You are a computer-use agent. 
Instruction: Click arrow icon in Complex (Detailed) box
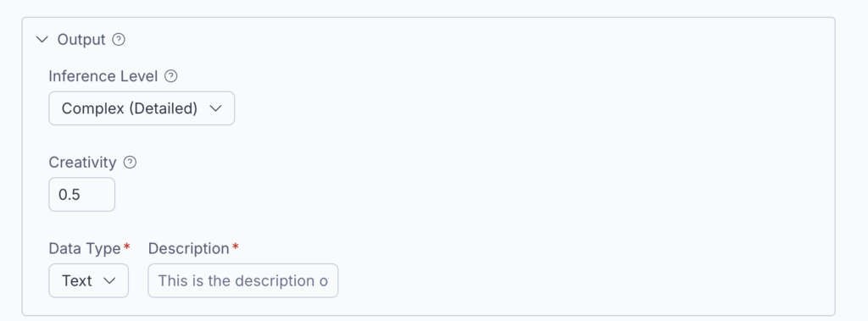point(216,108)
